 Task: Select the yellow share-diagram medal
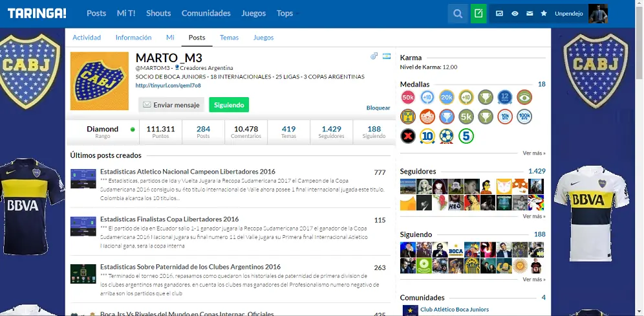(x=408, y=117)
